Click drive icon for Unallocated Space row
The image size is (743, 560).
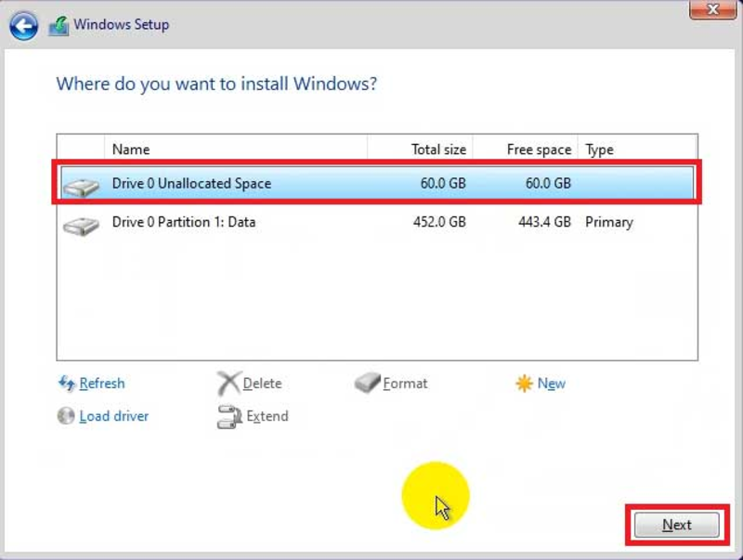point(82,186)
